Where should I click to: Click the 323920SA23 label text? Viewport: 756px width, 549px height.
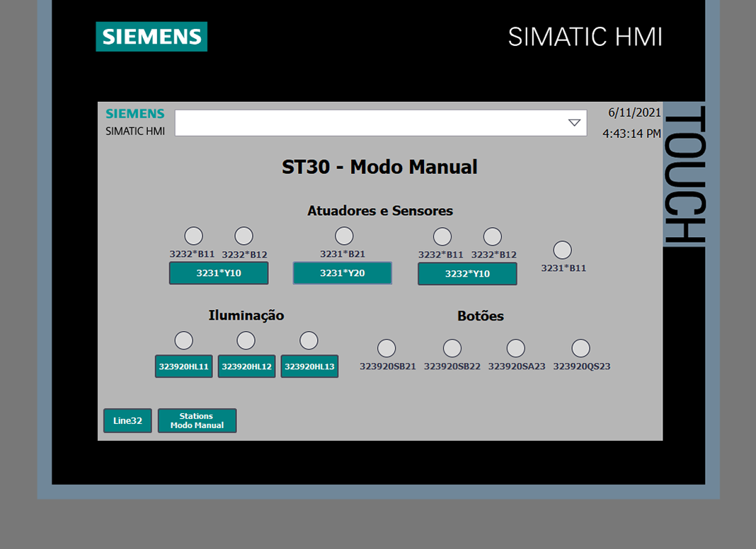click(x=517, y=366)
